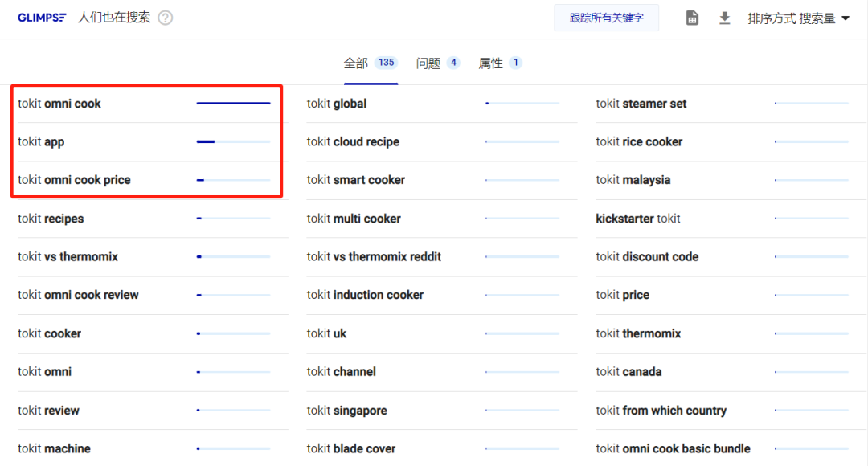The image size is (868, 466).
Task: Click the 'tokit global' keyword
Action: 337,104
